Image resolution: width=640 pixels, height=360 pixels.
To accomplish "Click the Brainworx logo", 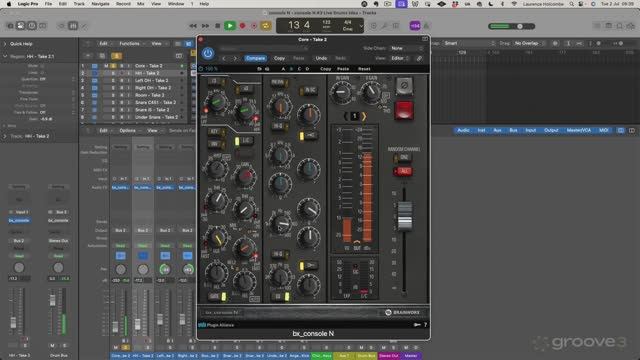I will 402,313.
